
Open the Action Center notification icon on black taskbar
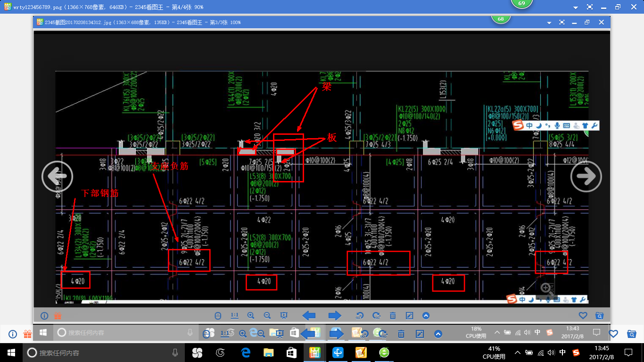click(x=628, y=353)
